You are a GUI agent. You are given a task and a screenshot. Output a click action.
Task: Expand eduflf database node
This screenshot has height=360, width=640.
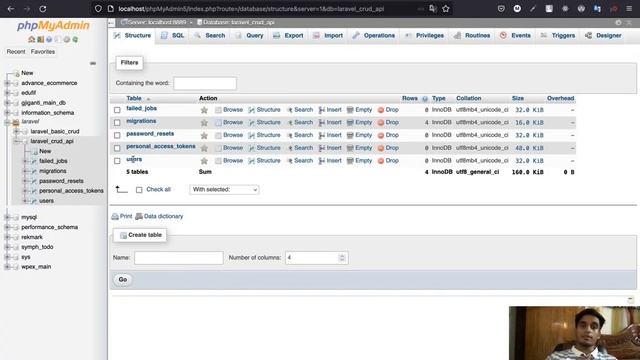(x=7, y=93)
